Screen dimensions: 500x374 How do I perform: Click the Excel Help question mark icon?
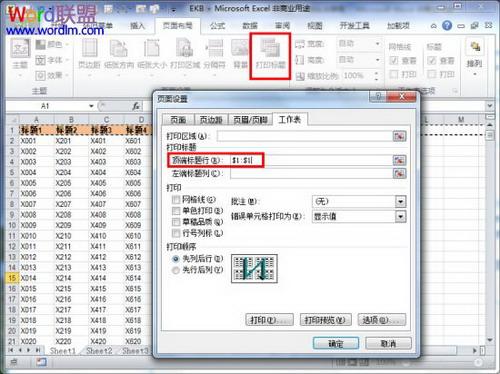coord(447,25)
